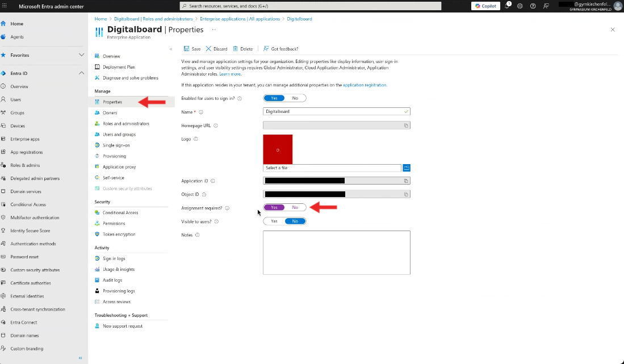Click inside the Notes text area
Viewport: 624px width, 364px height.
(x=336, y=253)
